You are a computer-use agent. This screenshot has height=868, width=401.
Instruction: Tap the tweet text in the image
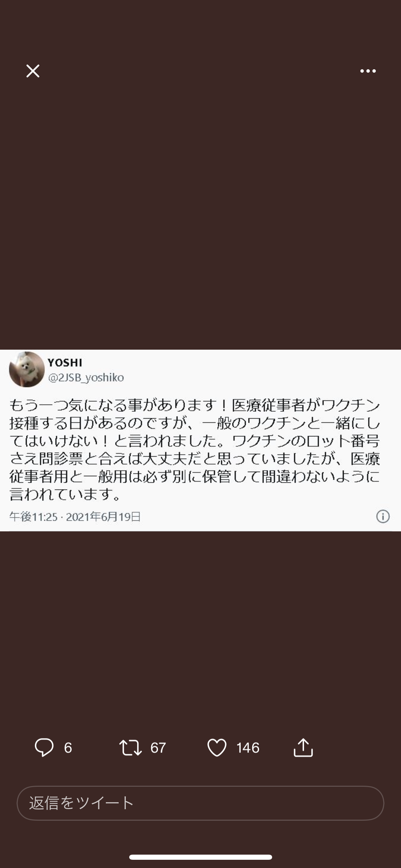pyautogui.click(x=195, y=450)
